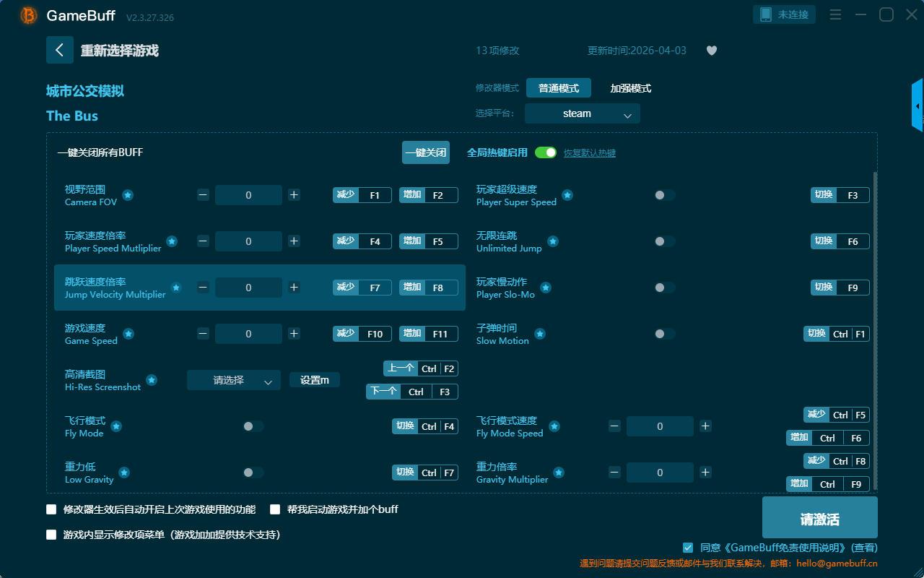Select the 普通模式 tab
Screen dimensions: 924x578
pyautogui.click(x=558, y=88)
